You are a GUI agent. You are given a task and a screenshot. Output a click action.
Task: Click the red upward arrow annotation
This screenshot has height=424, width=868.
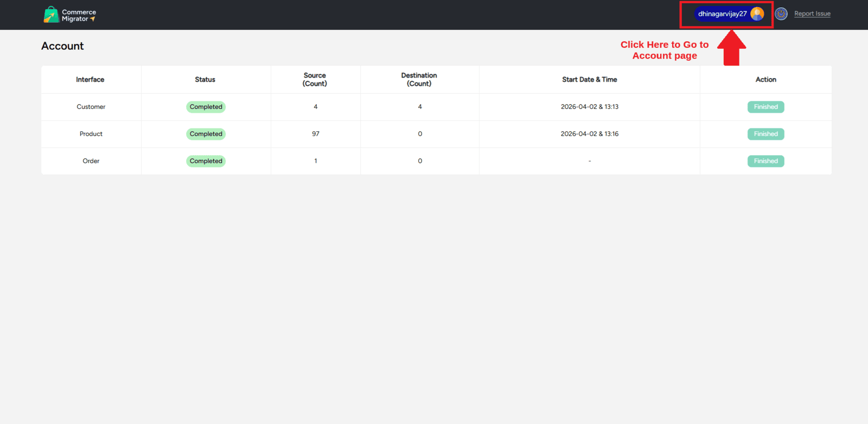click(731, 49)
